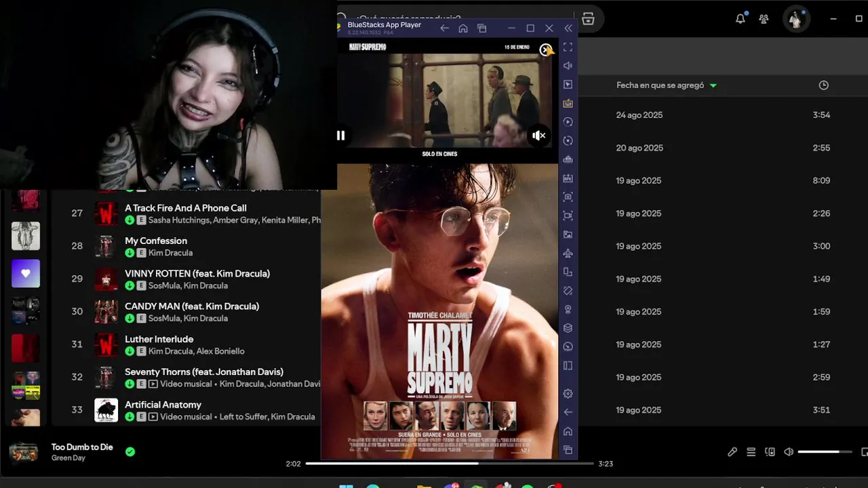Click the 24 ago 2025 date cell
The image size is (868, 488).
(x=639, y=115)
